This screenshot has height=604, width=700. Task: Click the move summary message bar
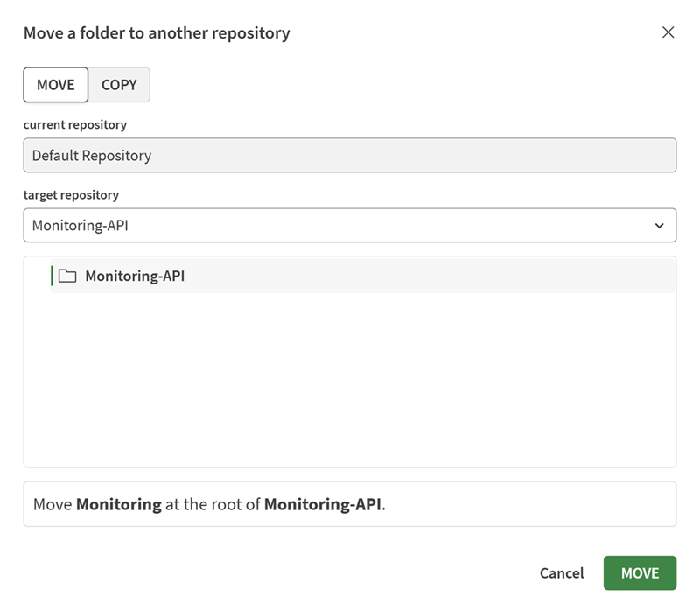click(x=350, y=504)
